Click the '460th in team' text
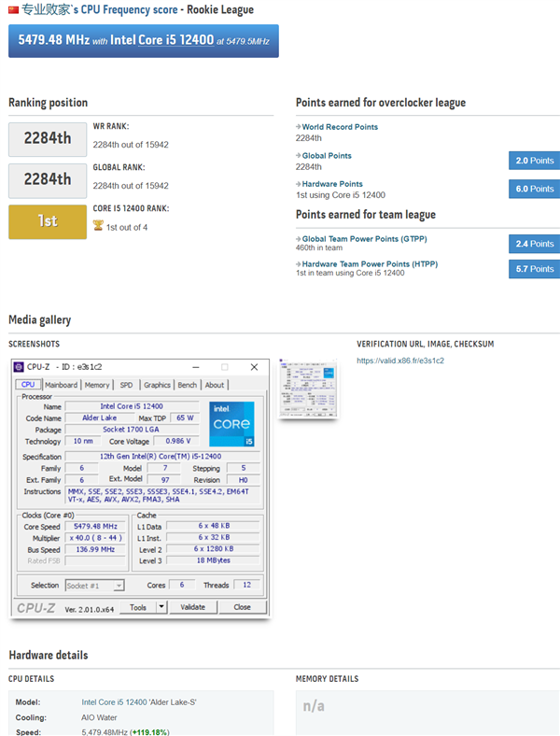560x736 pixels. 319,248
